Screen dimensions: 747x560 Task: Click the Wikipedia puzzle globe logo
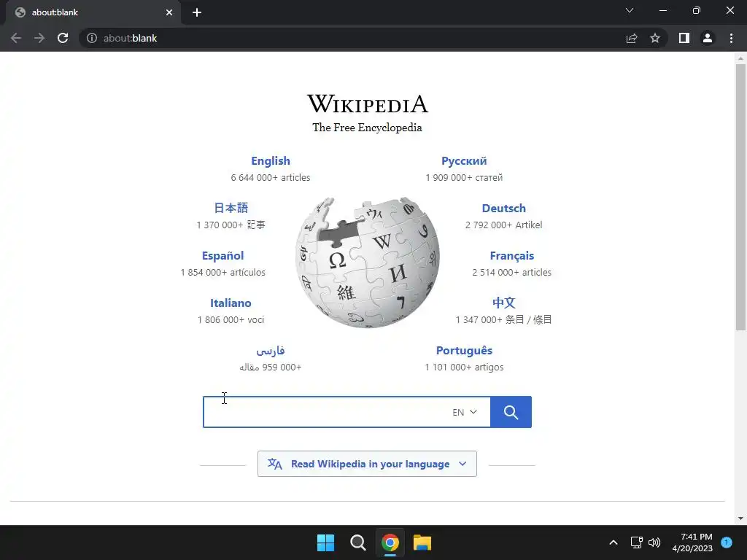click(368, 262)
